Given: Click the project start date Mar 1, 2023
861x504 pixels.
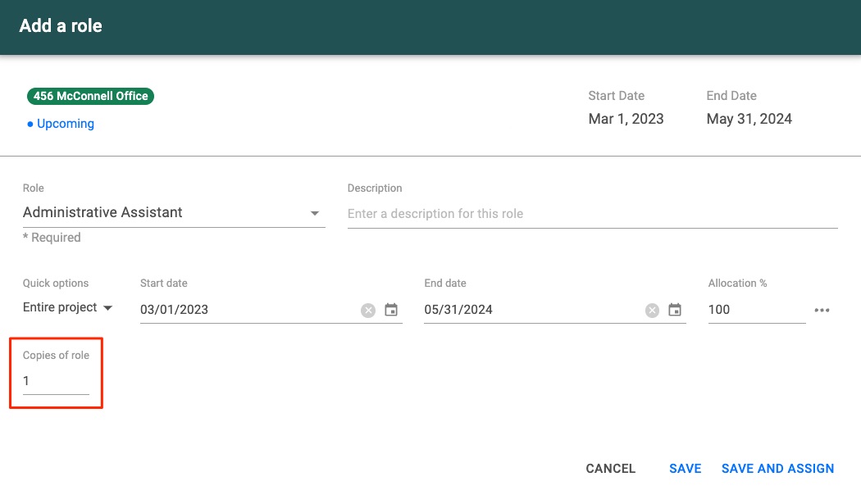Looking at the screenshot, I should point(626,119).
